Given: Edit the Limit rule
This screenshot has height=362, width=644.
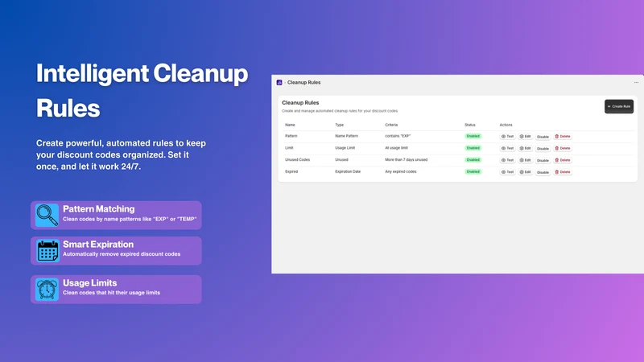Looking at the screenshot, I should pos(526,148).
